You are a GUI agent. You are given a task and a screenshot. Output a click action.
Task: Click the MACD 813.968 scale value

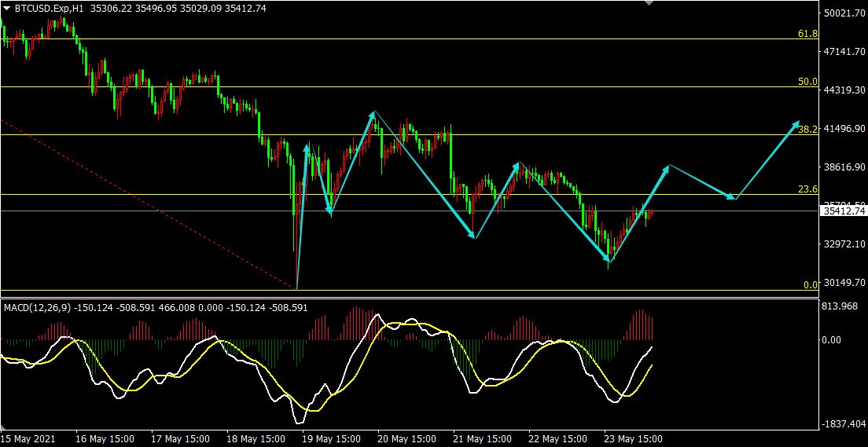pos(839,306)
